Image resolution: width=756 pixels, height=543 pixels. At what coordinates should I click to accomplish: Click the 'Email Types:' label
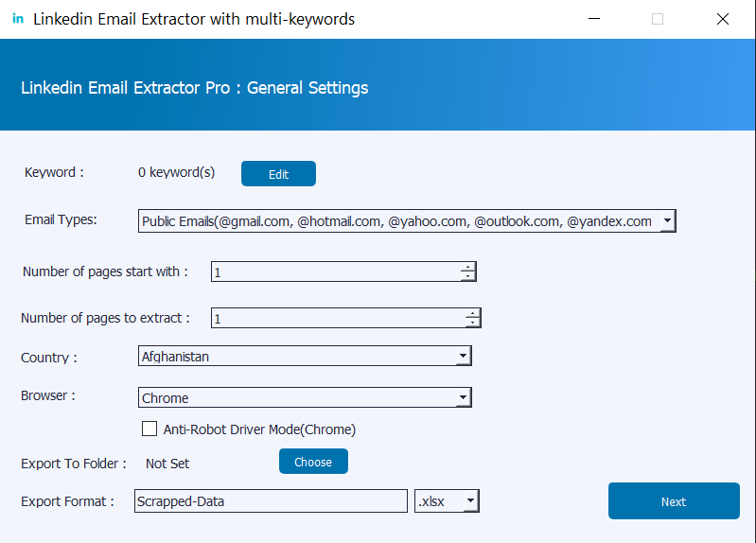click(x=61, y=219)
